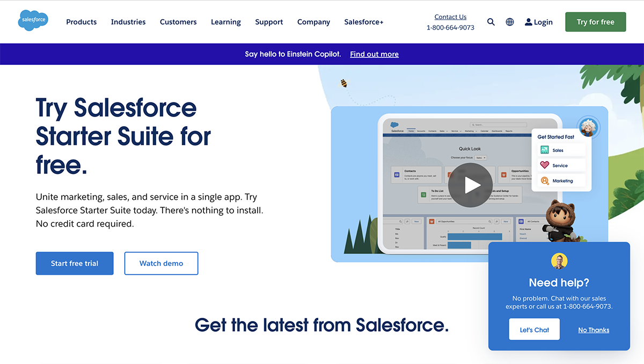Expand the Company navigation menu
The width and height of the screenshot is (644, 364).
(x=314, y=22)
